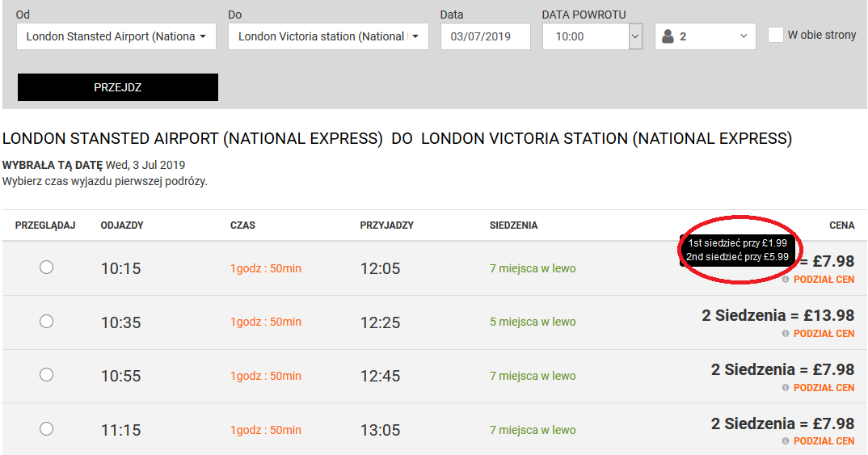Screen dimensions: 868x455
Task: Click the 1godz : 50min duration in 10:35 row
Action: coord(266,322)
